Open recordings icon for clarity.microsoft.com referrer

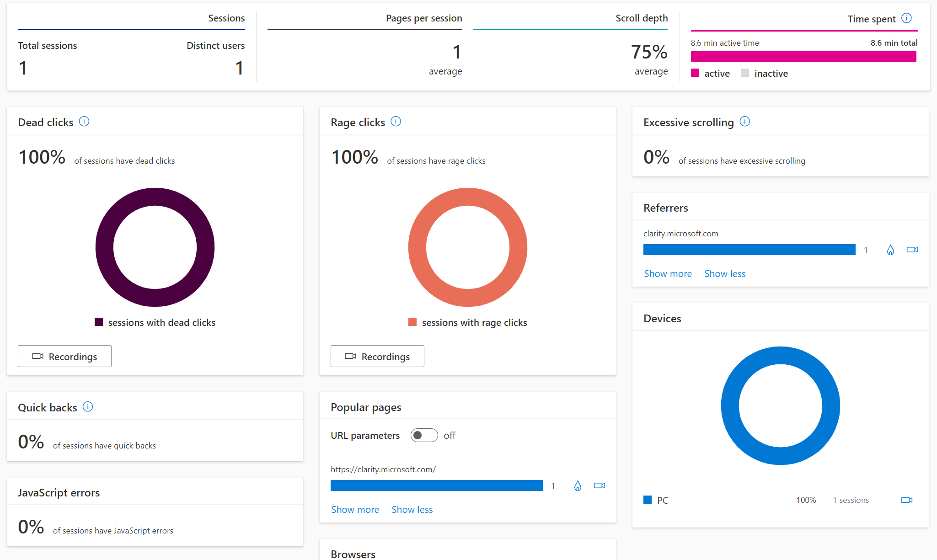[912, 250]
